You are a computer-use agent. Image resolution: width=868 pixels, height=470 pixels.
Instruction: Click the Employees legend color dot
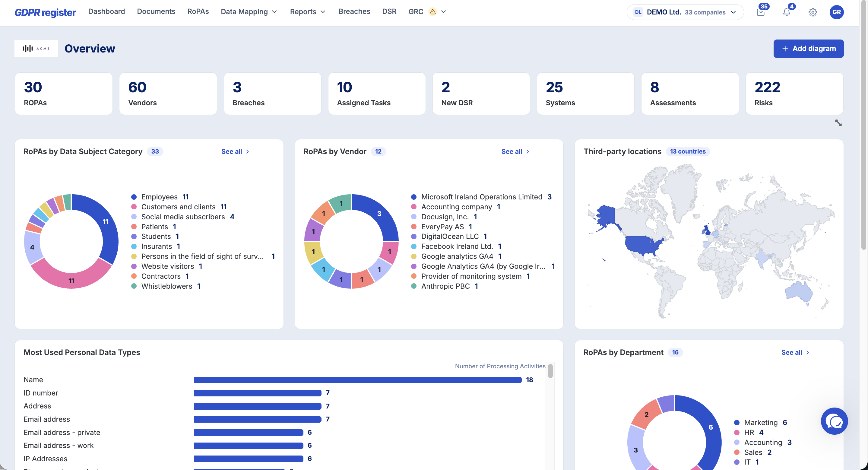[x=134, y=197]
